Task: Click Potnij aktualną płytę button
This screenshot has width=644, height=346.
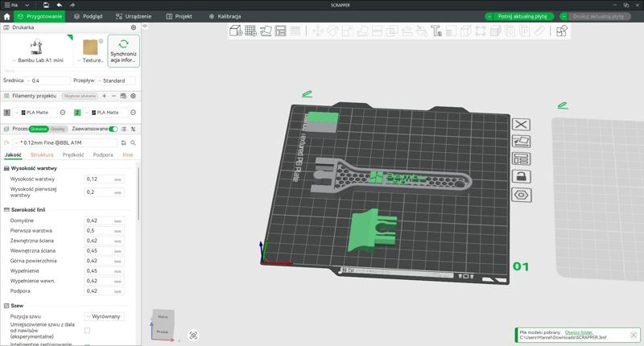Action: tap(522, 16)
